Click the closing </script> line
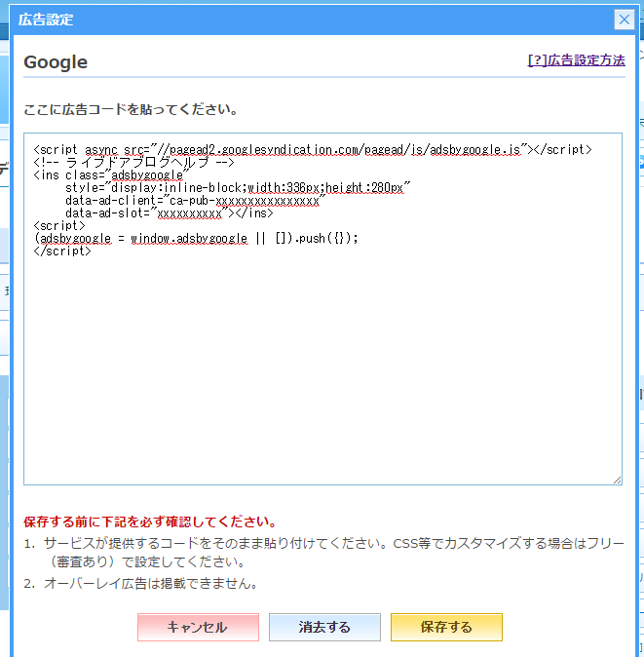Image resolution: width=644 pixels, height=657 pixels. (x=62, y=251)
